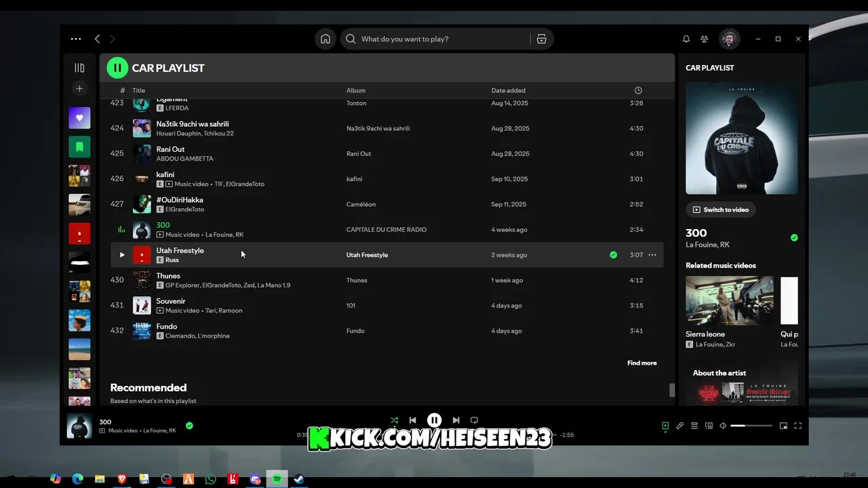Open the About the artist card
The image size is (868, 488).
click(x=742, y=384)
